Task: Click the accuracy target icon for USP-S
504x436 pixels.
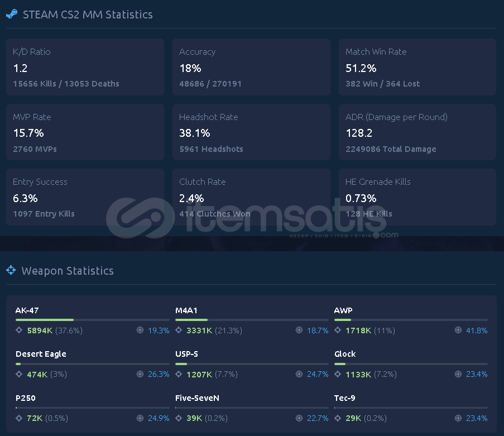Action: 299,374
